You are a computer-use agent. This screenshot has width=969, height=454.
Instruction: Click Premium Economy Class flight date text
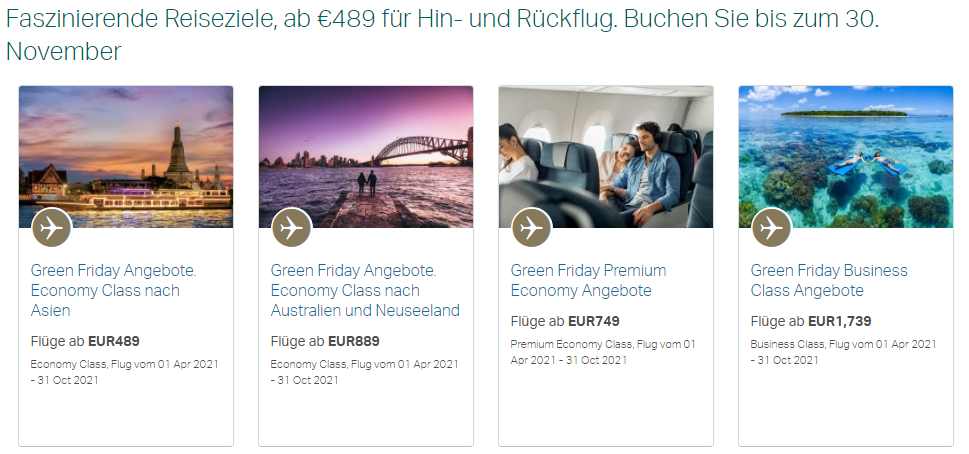click(603, 352)
